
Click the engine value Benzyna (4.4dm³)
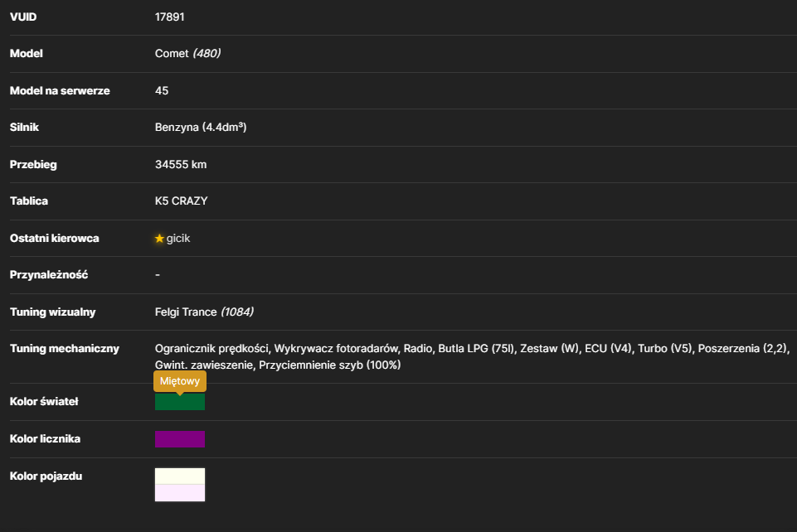201,127
